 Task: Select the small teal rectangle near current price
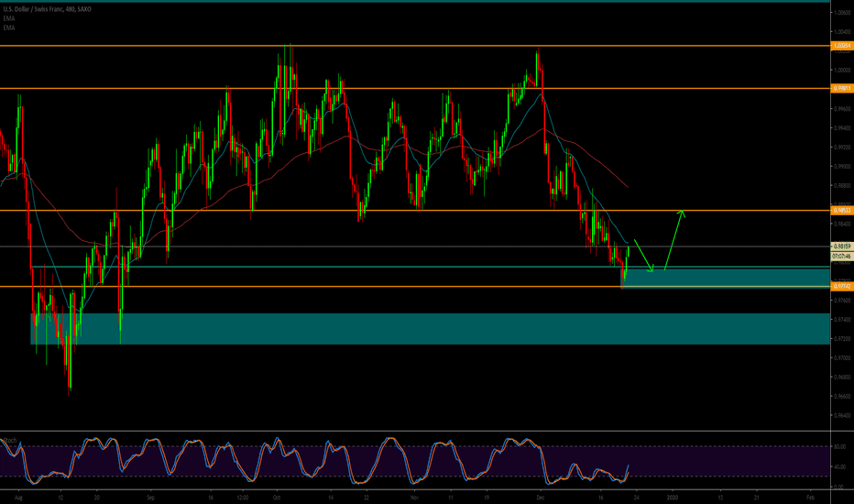click(724, 278)
